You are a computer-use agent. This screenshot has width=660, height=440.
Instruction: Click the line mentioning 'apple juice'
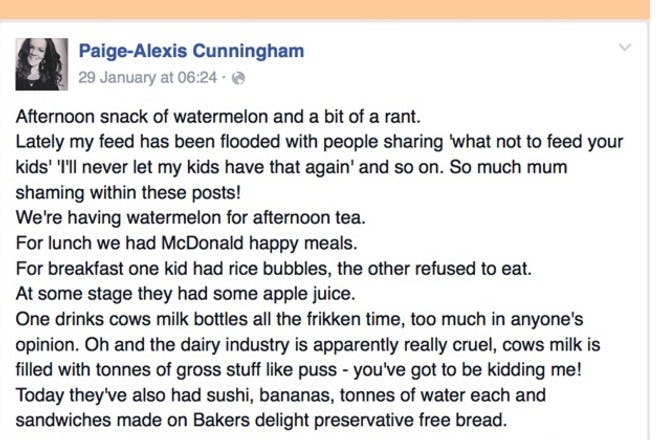click(x=186, y=294)
